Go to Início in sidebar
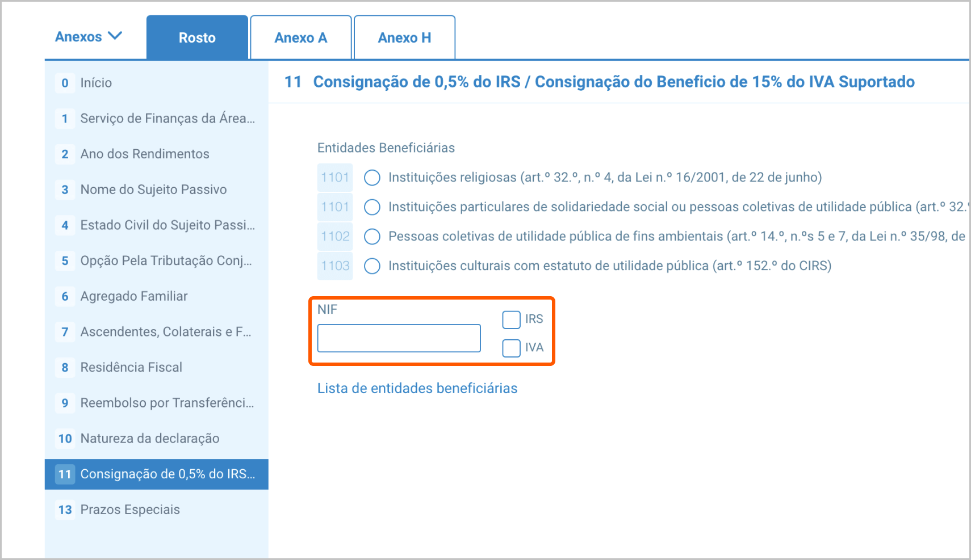971x560 pixels. [x=96, y=83]
